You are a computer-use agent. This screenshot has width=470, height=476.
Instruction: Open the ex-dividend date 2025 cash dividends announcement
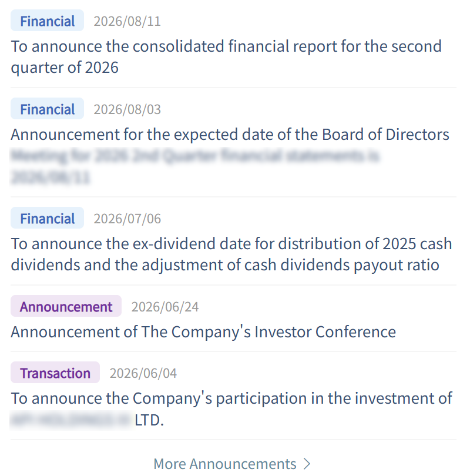tap(231, 254)
